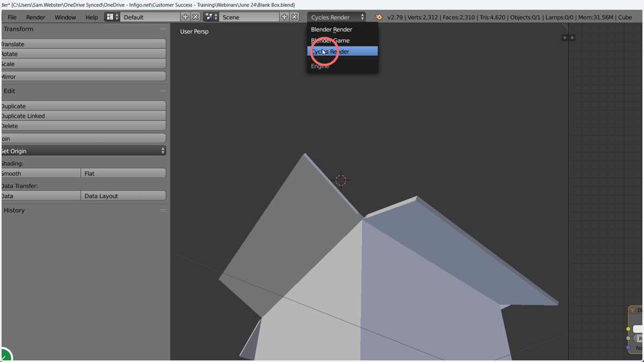Screen dimensions: 644x362
Task: Add a new screen layout with plus
Action: click(185, 17)
